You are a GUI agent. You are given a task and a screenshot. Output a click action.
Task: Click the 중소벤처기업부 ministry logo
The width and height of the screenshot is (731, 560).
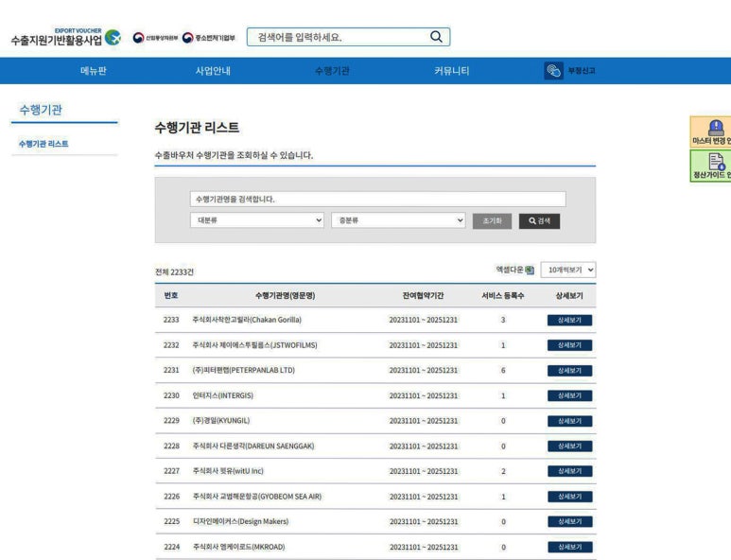[x=208, y=38]
